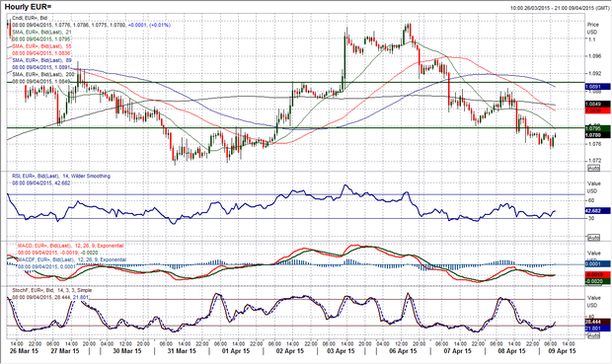The height and width of the screenshot is (364, 612).
Task: Select the RSI Wilder Smoothing legend label
Action: (61, 176)
